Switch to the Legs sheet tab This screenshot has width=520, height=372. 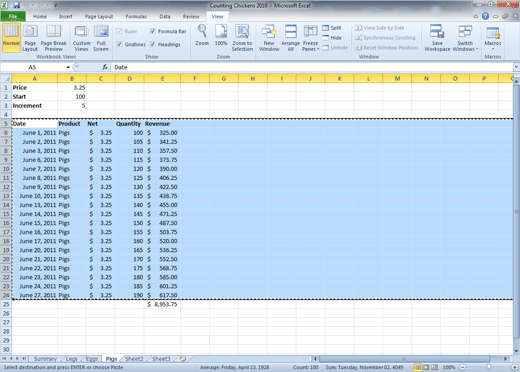click(71, 359)
